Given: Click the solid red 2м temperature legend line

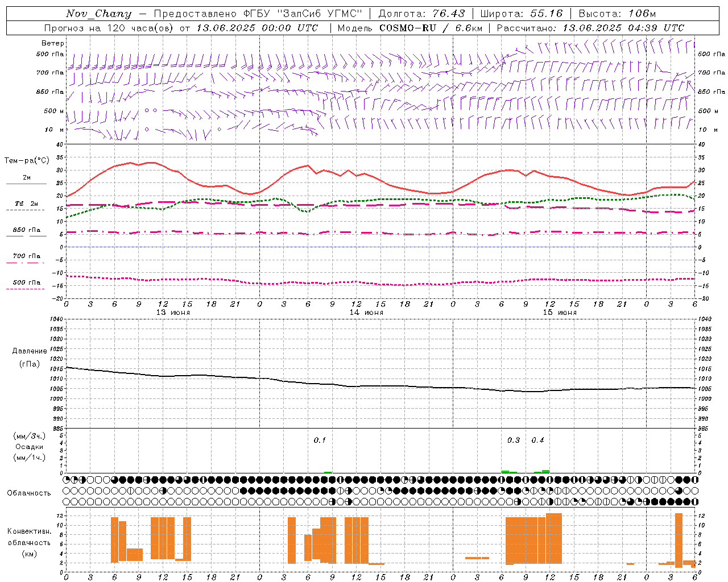Looking at the screenshot, I should 26,184.
